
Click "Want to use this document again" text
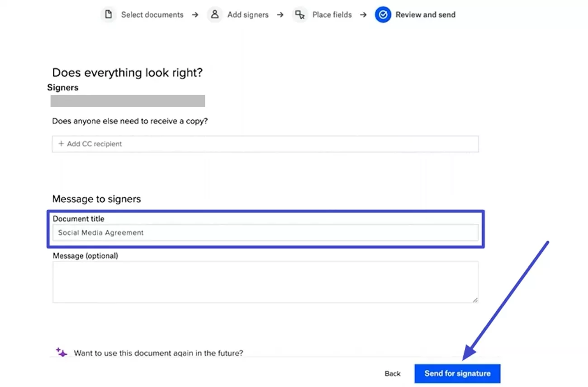(x=158, y=353)
